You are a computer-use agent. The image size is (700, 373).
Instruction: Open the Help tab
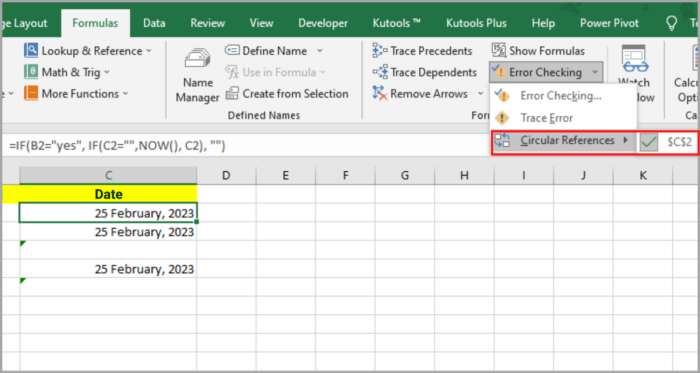coord(543,23)
